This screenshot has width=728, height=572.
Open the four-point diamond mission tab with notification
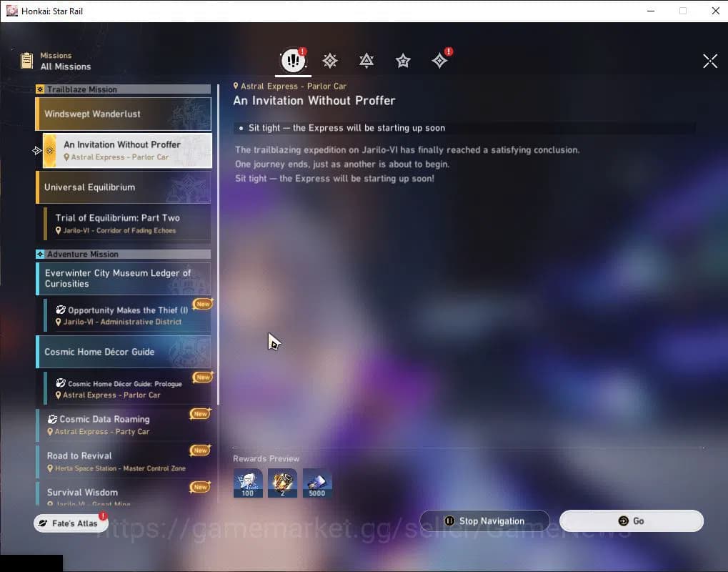[x=439, y=61]
